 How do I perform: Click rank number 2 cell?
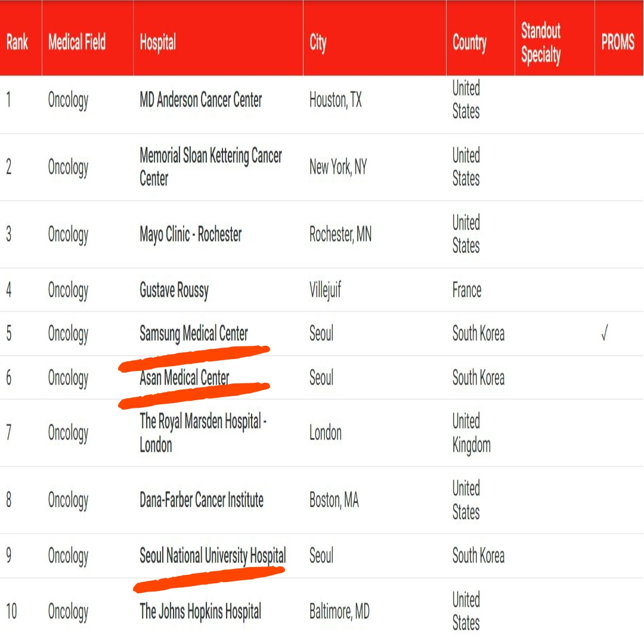8,167
